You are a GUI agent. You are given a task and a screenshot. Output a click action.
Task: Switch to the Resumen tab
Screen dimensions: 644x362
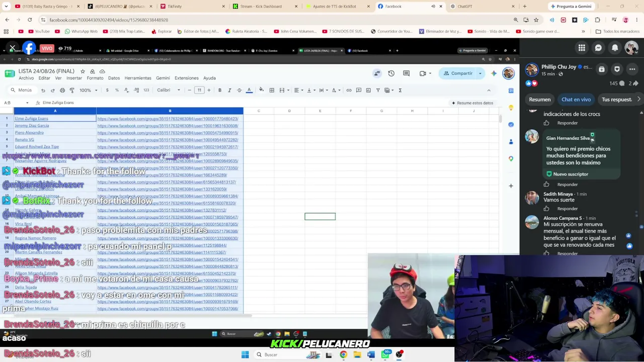coord(540,100)
